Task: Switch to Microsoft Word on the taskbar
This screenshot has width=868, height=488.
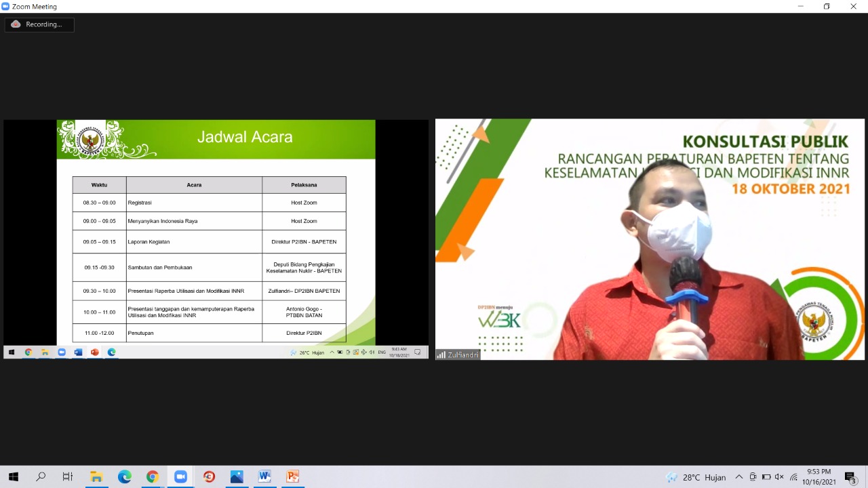Action: (x=264, y=477)
